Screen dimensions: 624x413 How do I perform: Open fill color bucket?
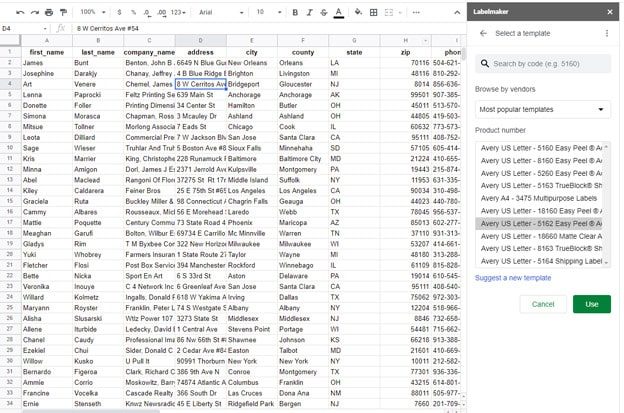[x=358, y=12]
